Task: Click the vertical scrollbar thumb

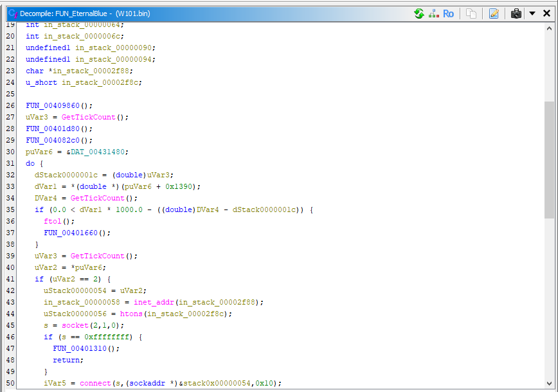Action: pyautogui.click(x=549, y=159)
